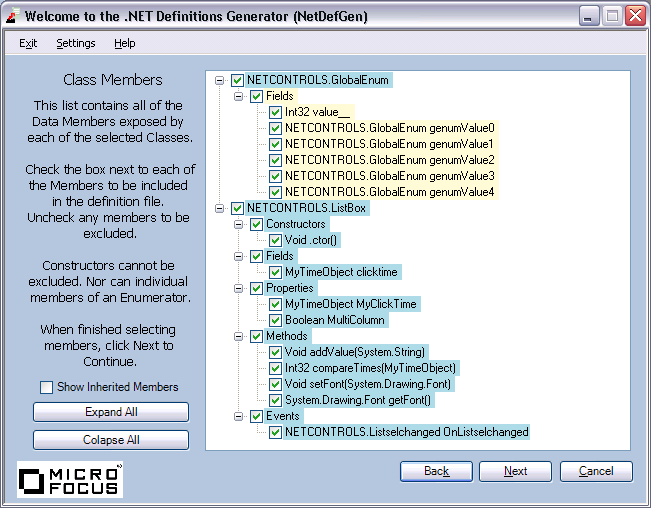
Task: Click the app icon in title bar
Action: pos(12,16)
